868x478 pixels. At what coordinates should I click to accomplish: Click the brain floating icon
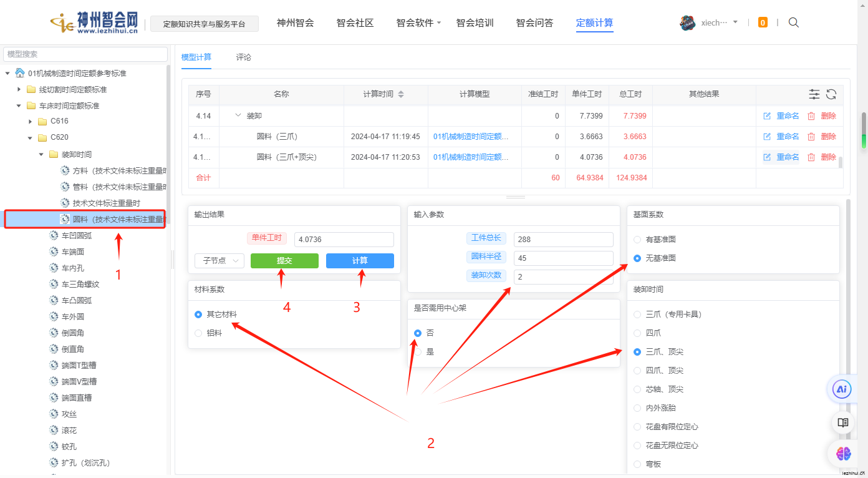pos(843,454)
